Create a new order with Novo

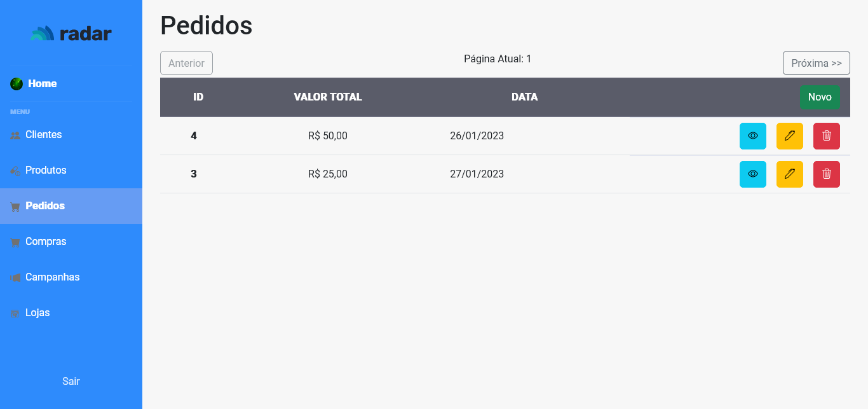[x=820, y=97]
